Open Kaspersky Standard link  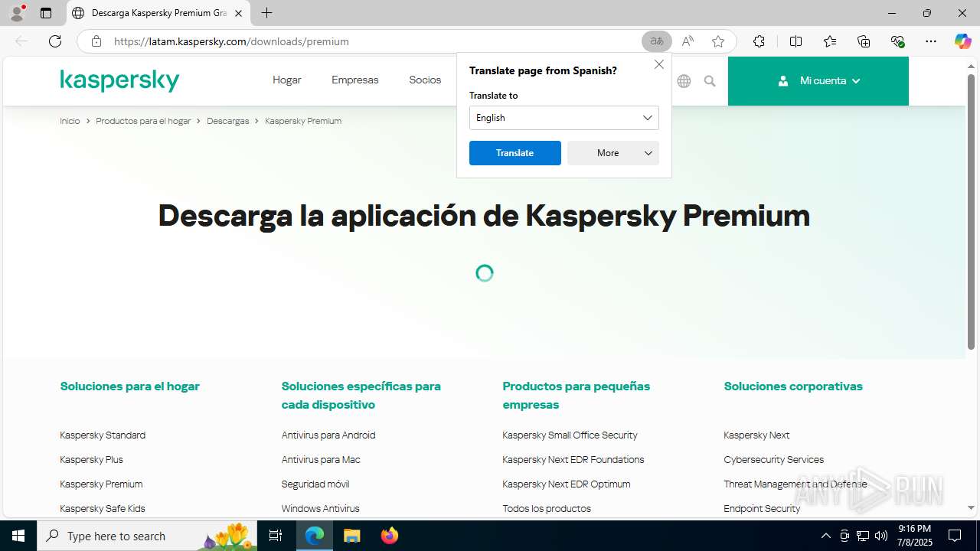tap(103, 435)
